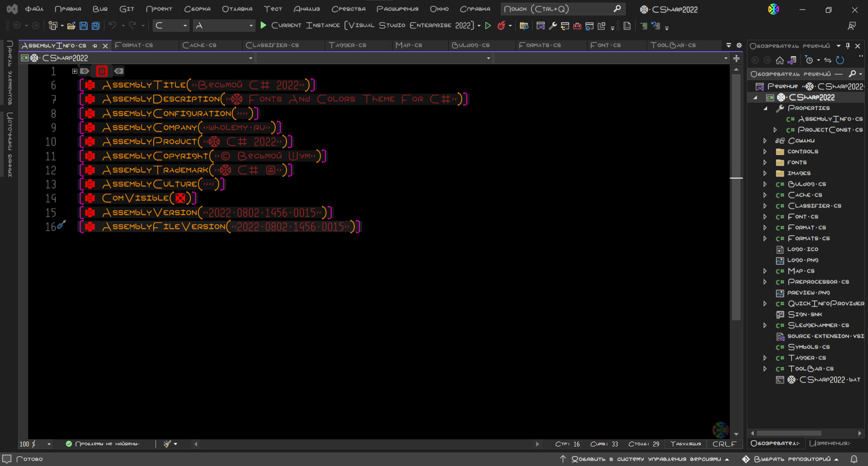Click the editor tabs settings gear icon
Viewport: 868px width, 466px height.
739,45
